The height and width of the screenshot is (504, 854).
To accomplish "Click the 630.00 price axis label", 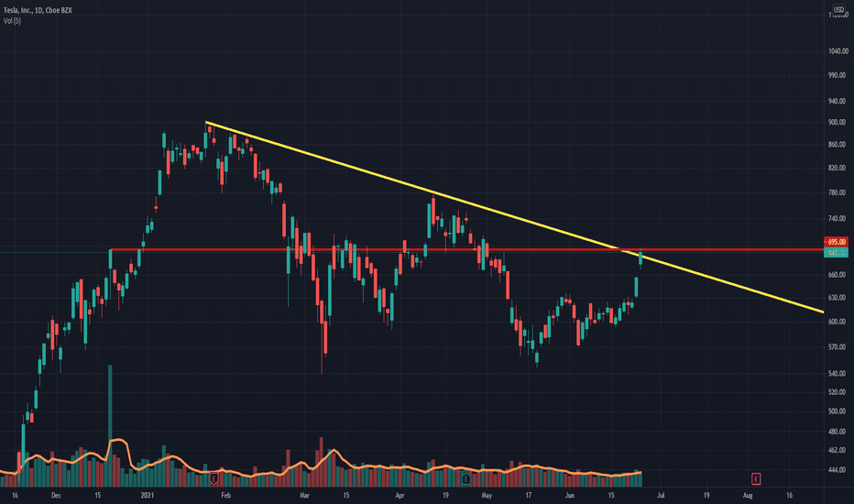I will (838, 298).
